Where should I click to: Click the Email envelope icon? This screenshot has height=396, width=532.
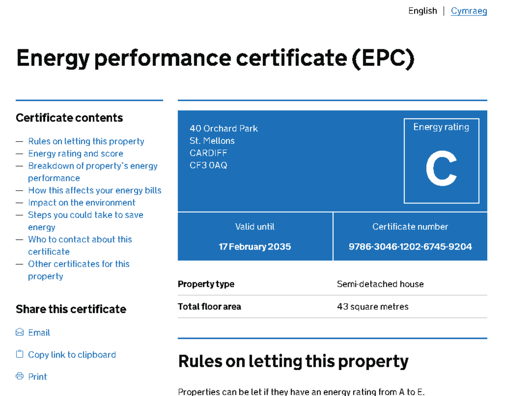pyautogui.click(x=20, y=332)
